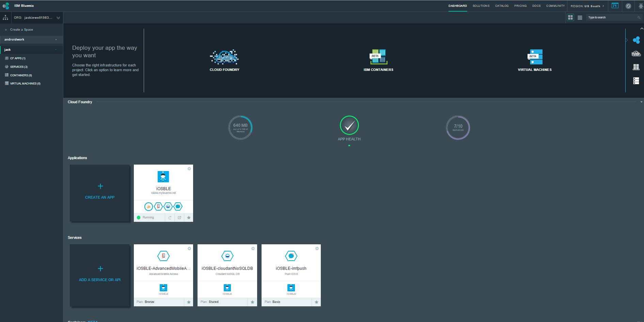Screen dimensions: 644x322
Task: Click the virtual machines server icon in right rail
Action: [636, 81]
